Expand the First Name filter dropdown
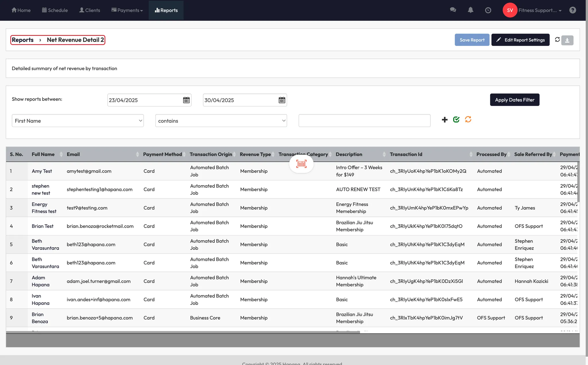 point(78,121)
